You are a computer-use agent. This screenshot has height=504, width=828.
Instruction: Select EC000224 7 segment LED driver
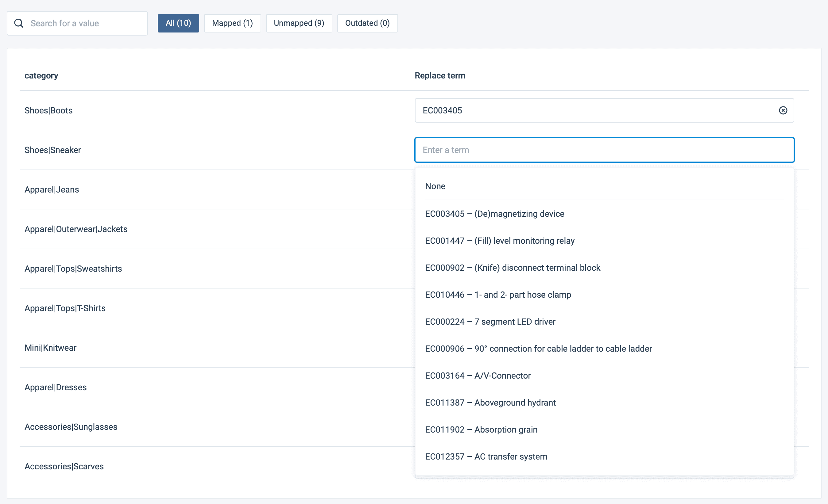click(x=490, y=322)
